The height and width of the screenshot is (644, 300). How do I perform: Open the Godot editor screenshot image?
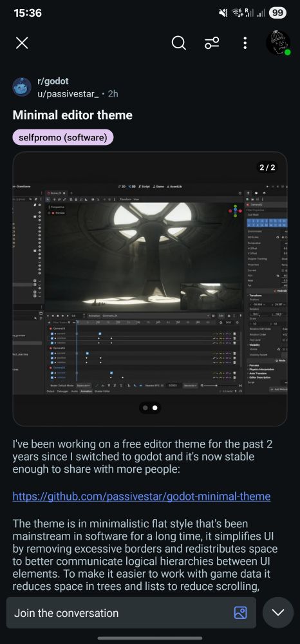point(150,289)
